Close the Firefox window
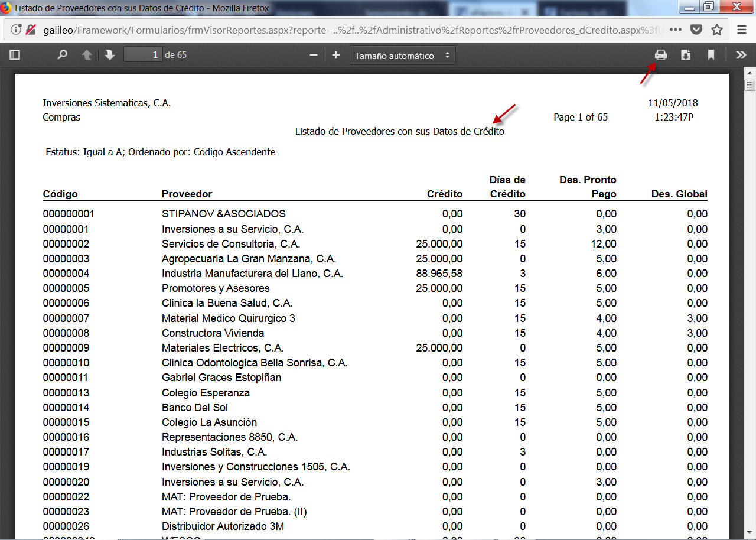Image resolution: width=756 pixels, height=540 pixels. (735, 6)
